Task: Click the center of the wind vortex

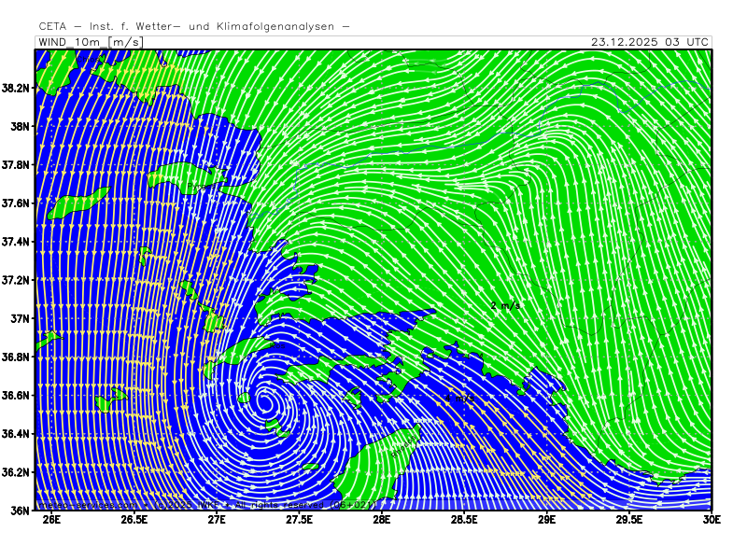Action: click(x=264, y=403)
